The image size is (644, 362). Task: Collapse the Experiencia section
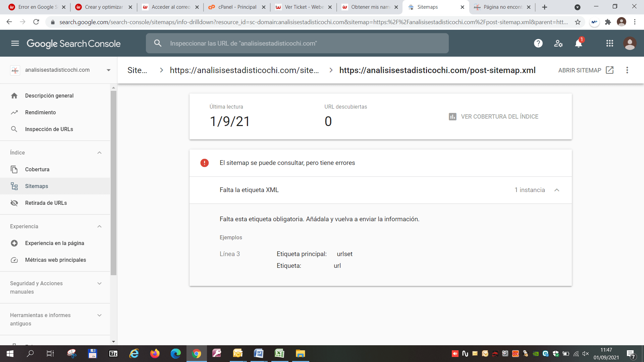point(99,226)
